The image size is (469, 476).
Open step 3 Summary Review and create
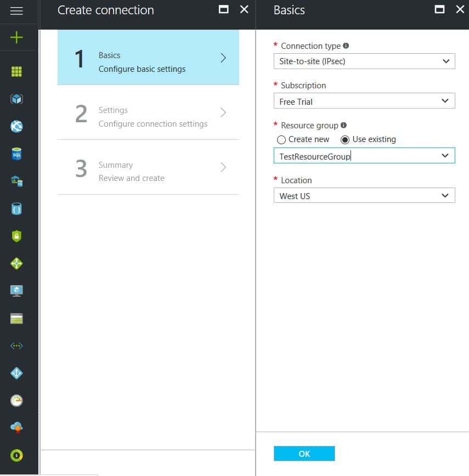pos(148,168)
